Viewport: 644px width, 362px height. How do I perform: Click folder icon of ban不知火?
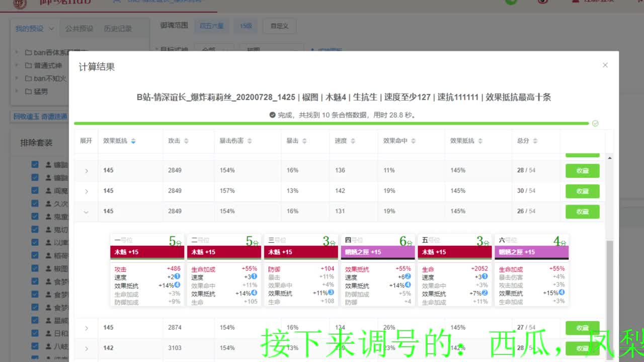[x=28, y=78]
